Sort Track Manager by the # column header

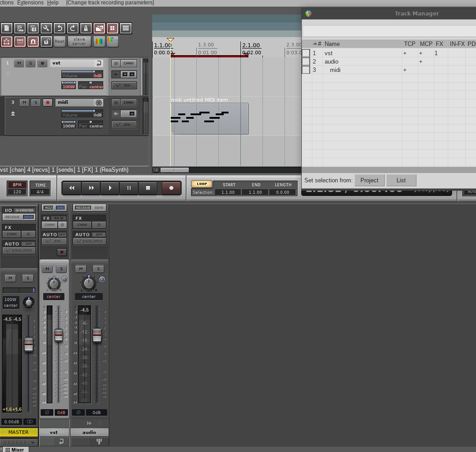click(318, 44)
